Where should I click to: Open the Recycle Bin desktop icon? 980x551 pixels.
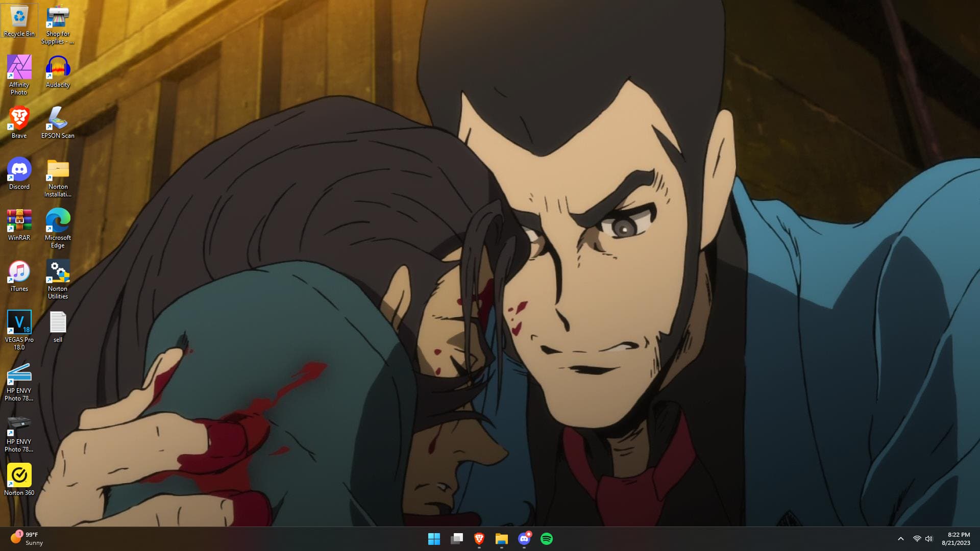[19, 20]
